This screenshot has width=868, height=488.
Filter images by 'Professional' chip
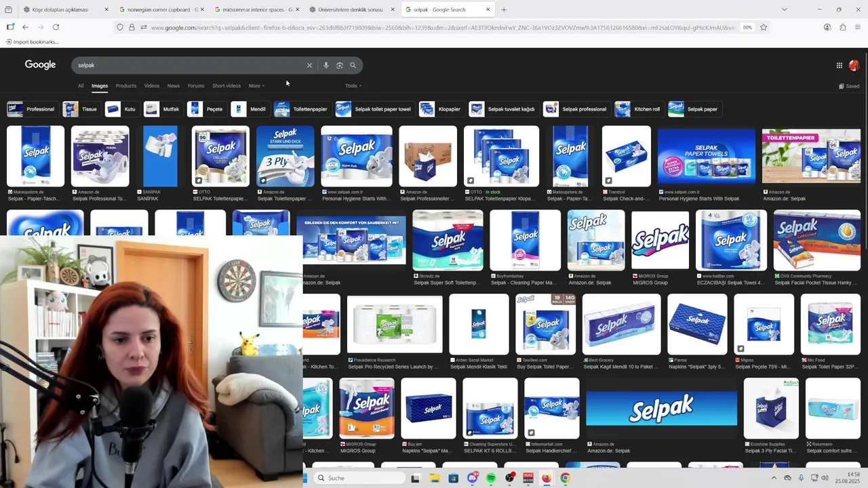point(31,109)
